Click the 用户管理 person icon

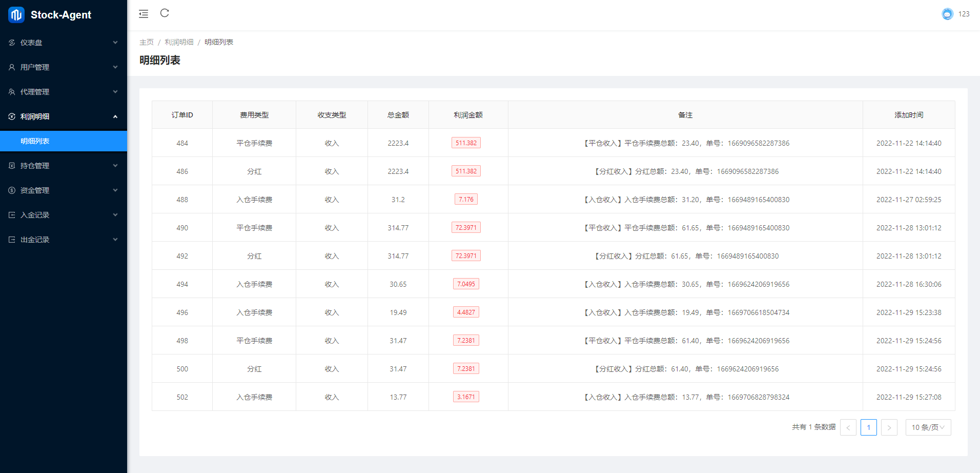12,67
